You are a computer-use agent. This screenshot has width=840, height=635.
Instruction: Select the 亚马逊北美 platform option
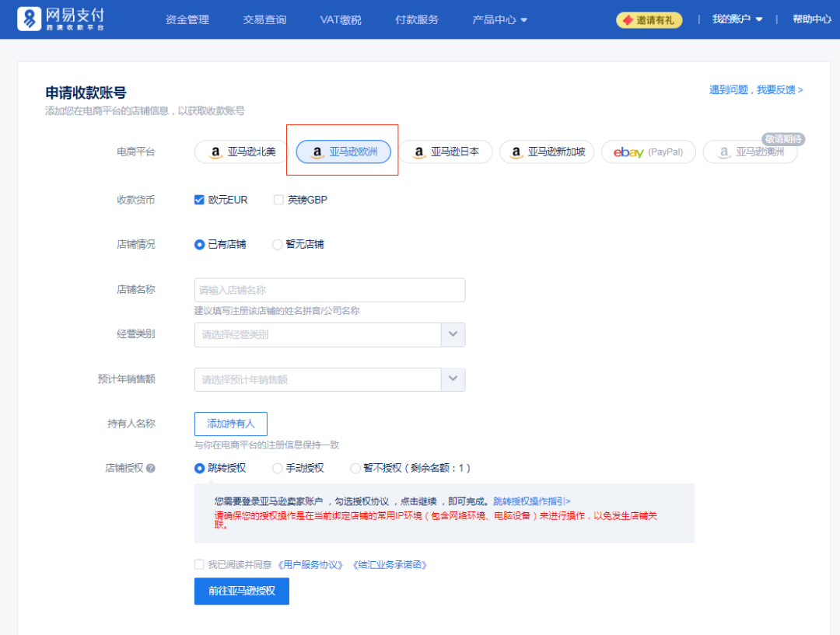click(x=240, y=152)
